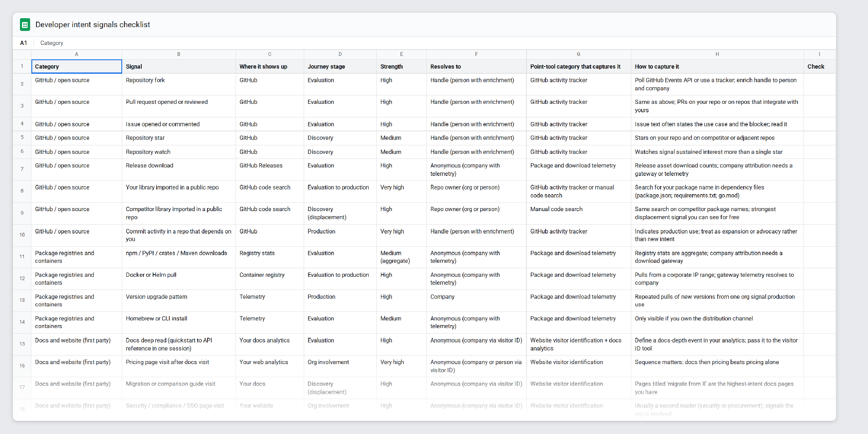
Task: Click the Strength header cell
Action: (x=401, y=67)
